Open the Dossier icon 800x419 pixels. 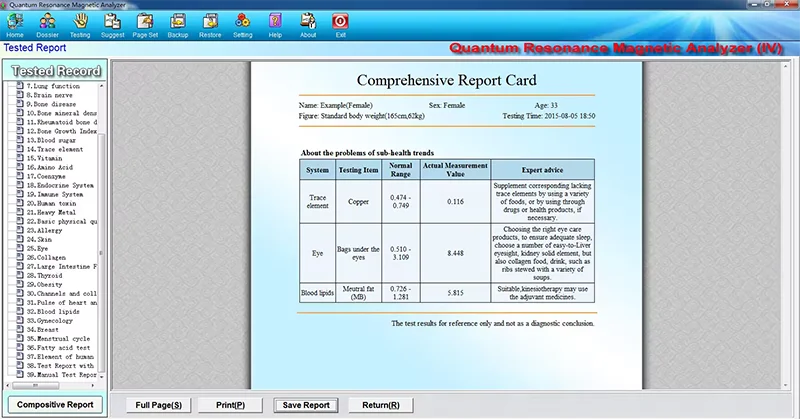pyautogui.click(x=47, y=22)
